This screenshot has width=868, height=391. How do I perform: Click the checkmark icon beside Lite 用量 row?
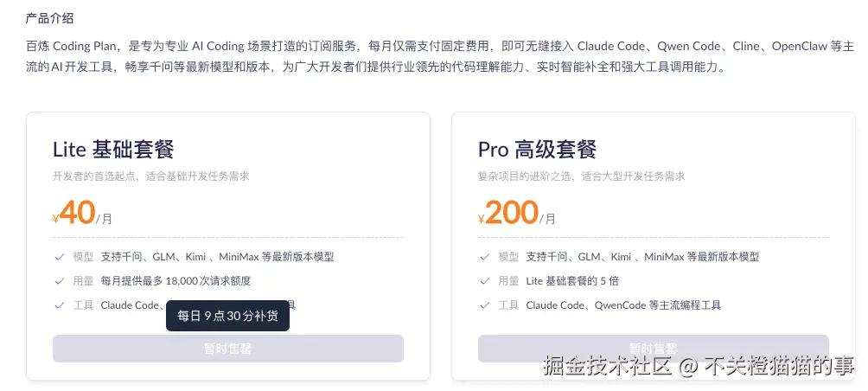click(60, 281)
